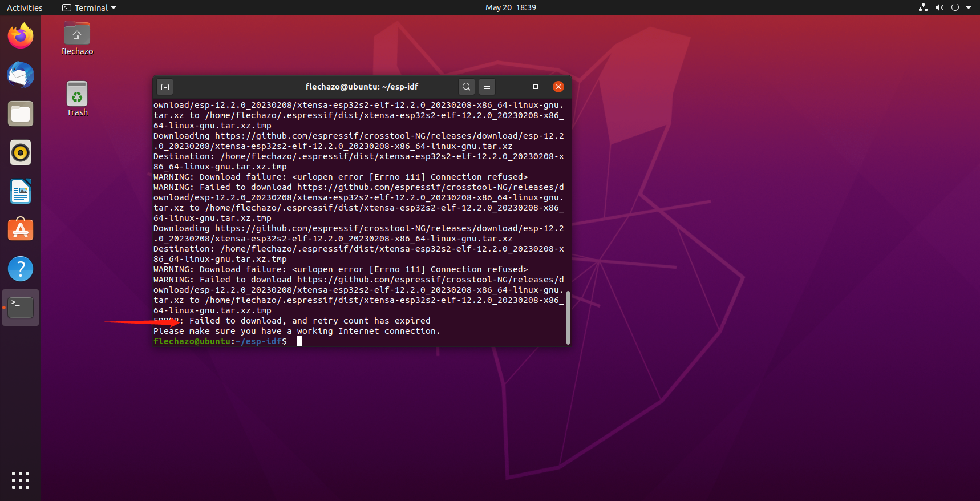Viewport: 980px width, 501px height.
Task: Show all applications grid
Action: point(21,480)
